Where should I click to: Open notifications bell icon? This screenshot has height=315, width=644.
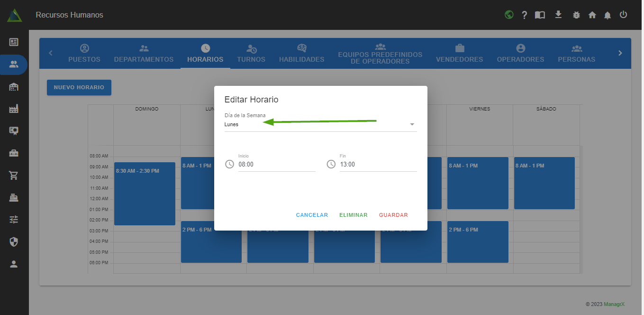tap(608, 15)
